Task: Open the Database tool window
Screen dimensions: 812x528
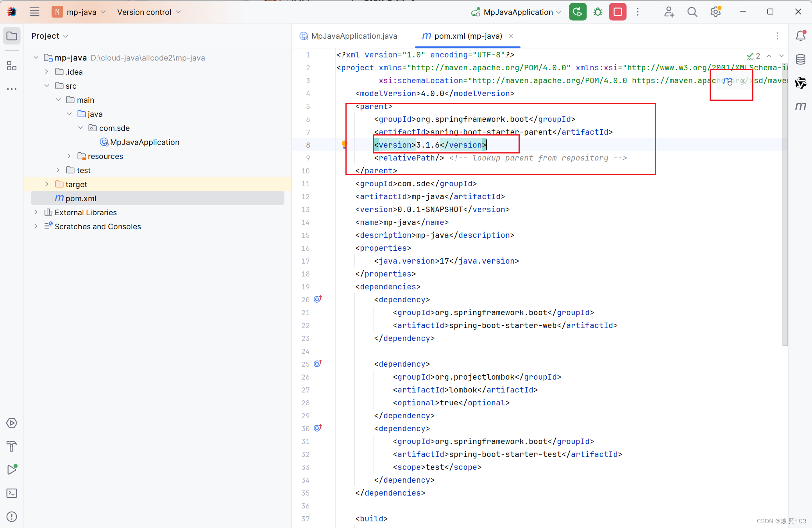Action: click(800, 59)
